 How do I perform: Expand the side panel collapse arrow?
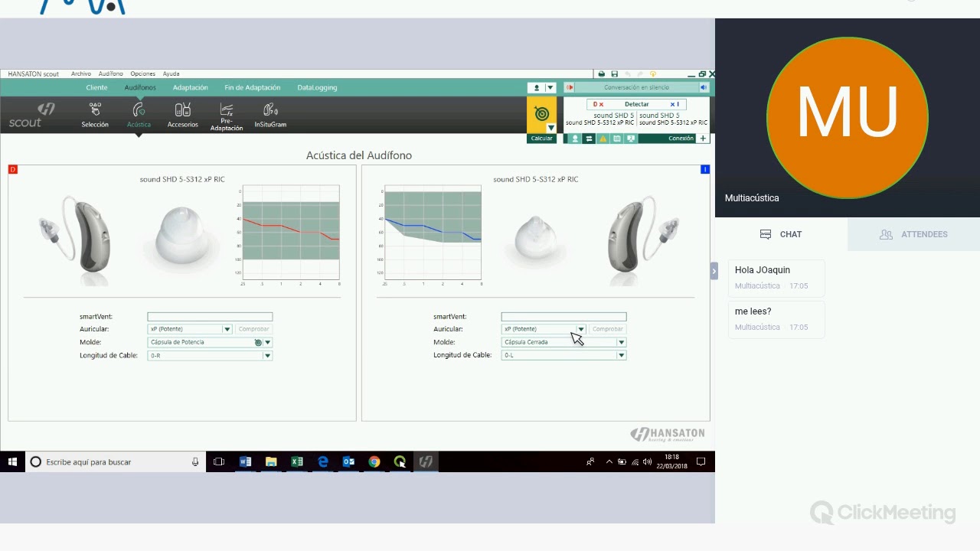pos(714,270)
